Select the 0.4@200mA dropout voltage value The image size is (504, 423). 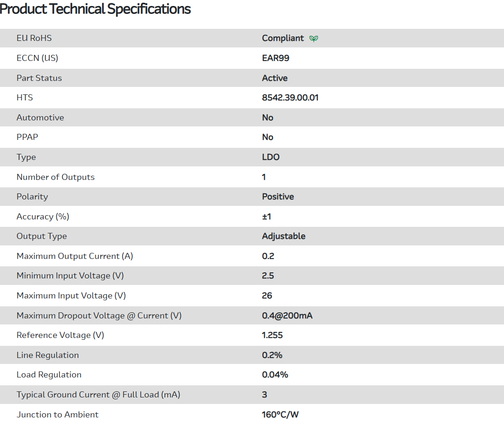point(287,316)
